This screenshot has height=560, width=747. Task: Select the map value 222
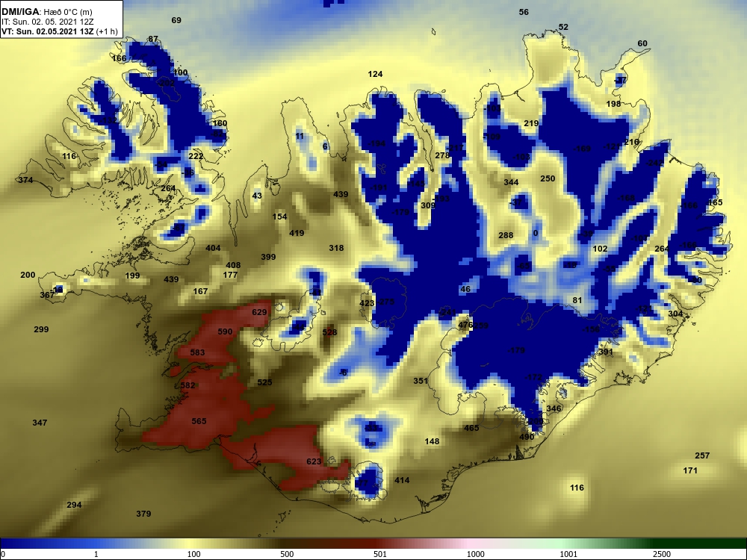(x=196, y=156)
